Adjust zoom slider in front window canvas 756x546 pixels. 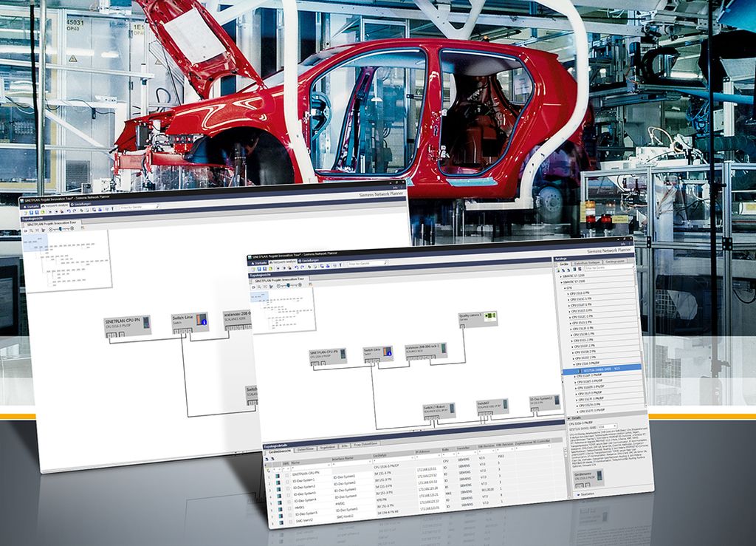coord(289,285)
